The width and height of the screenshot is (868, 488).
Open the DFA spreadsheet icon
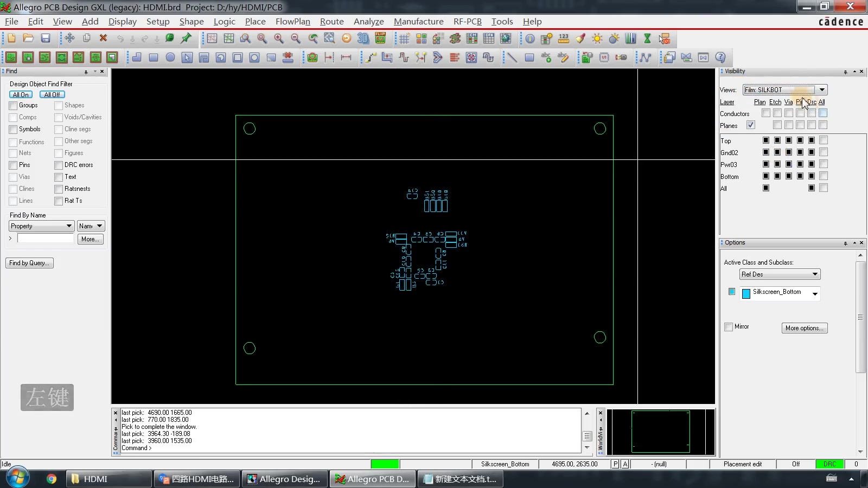489,38
